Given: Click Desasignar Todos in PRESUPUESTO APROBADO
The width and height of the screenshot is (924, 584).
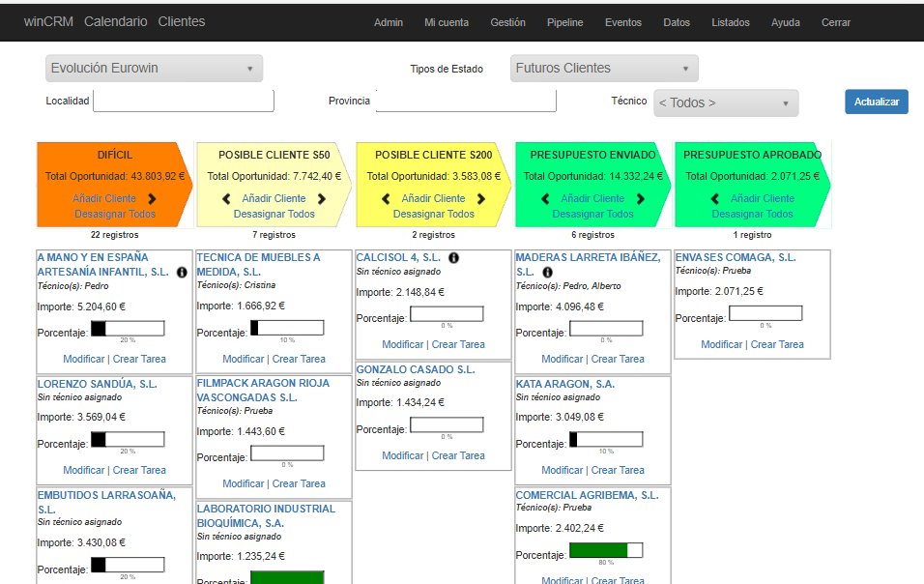Looking at the screenshot, I should coord(753,214).
